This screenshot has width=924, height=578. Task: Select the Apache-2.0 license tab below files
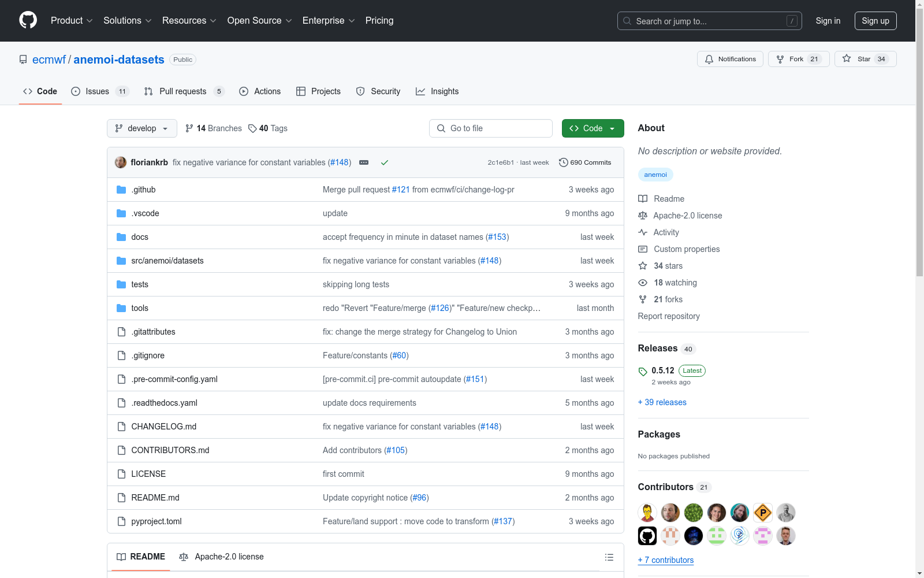click(222, 557)
